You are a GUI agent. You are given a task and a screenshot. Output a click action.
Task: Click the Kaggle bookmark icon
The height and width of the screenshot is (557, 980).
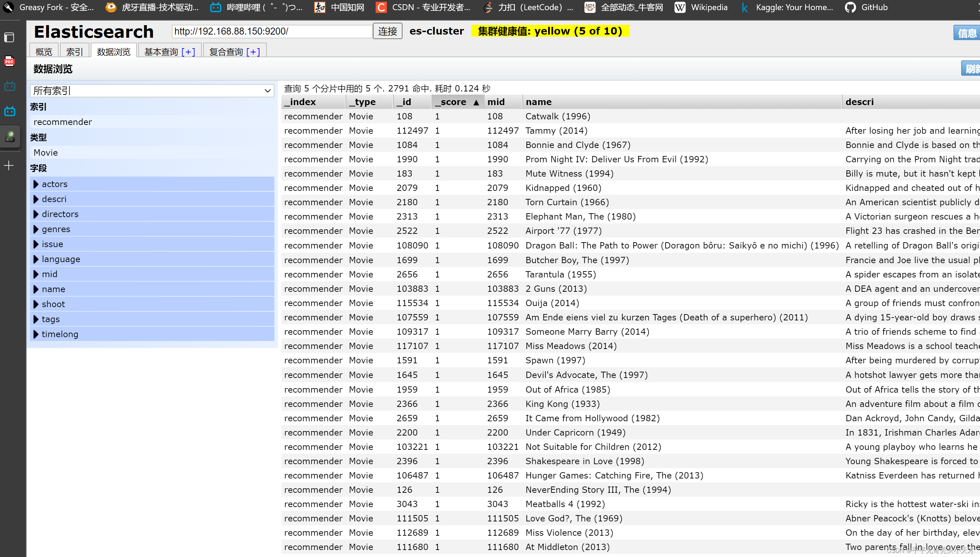tap(745, 7)
